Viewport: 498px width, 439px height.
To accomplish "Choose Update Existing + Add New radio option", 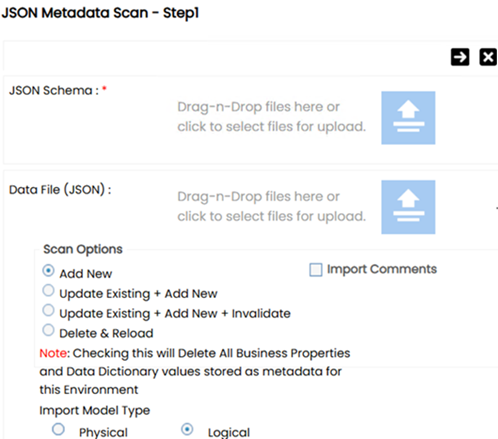I will click(48, 290).
